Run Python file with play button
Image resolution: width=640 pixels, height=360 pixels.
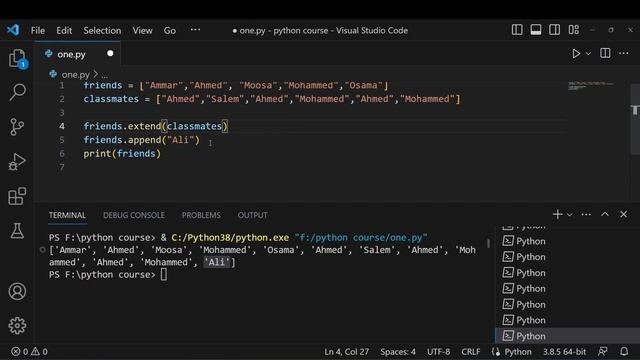click(576, 53)
